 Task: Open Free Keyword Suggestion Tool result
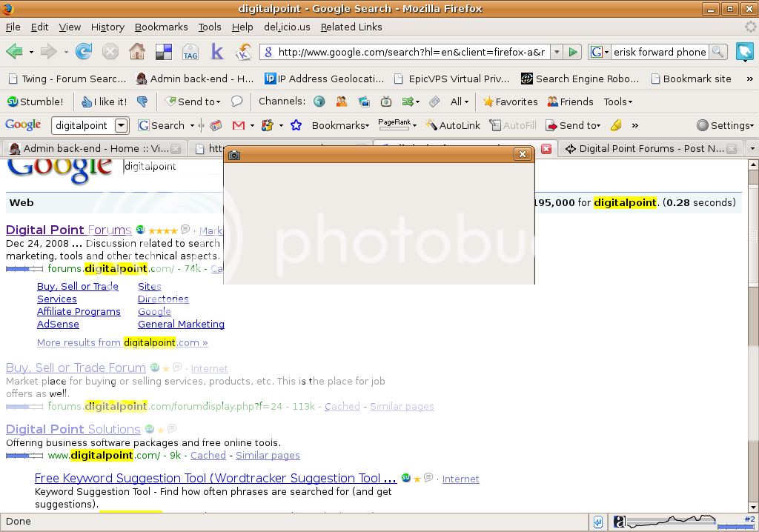click(216, 478)
